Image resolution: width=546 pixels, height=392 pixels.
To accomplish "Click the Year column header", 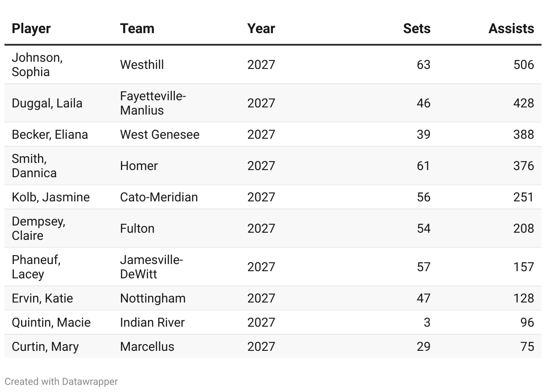I will [x=261, y=29].
